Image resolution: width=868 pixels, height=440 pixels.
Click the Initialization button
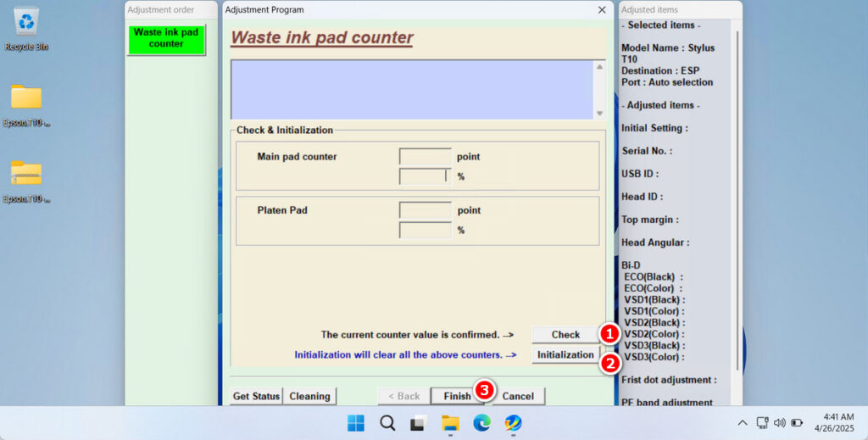coord(565,354)
